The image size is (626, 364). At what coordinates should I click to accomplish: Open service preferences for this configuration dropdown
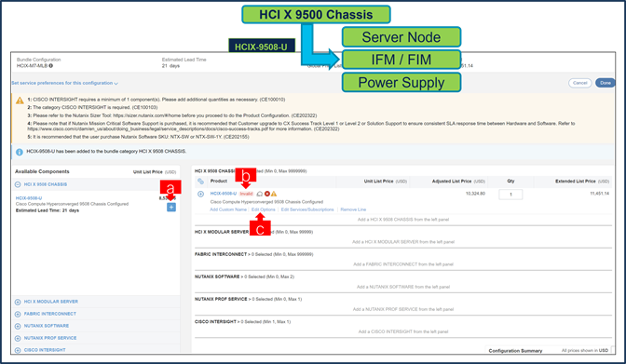click(64, 83)
